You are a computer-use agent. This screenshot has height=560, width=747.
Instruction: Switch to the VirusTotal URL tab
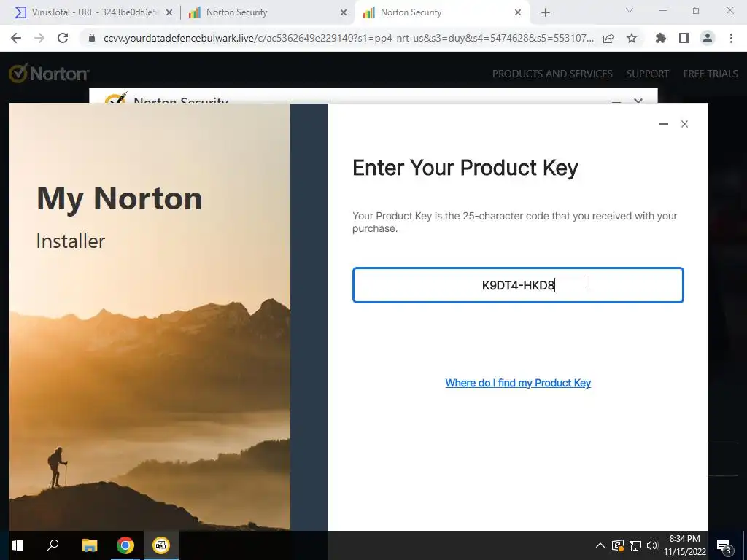pyautogui.click(x=94, y=12)
